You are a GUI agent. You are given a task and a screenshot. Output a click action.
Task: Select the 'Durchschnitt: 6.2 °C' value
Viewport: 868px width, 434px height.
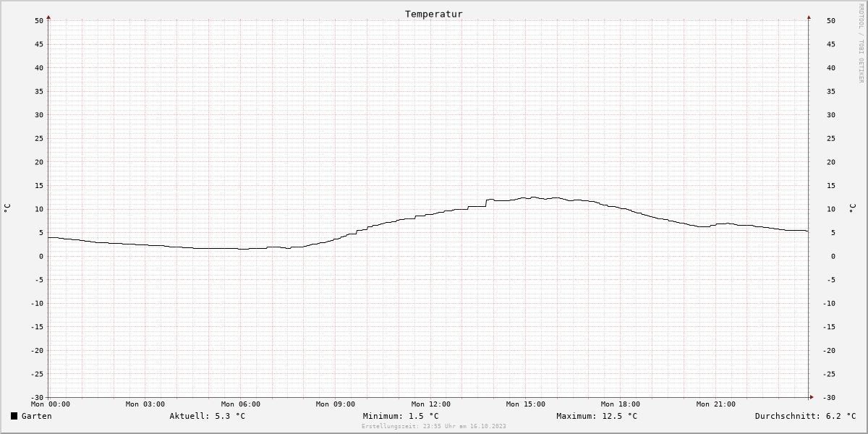pyautogui.click(x=806, y=416)
